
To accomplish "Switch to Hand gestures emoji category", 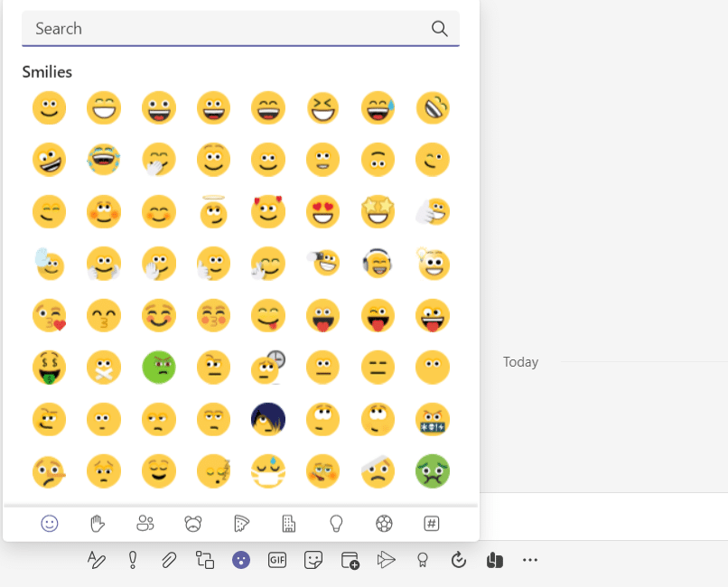I will click(98, 523).
